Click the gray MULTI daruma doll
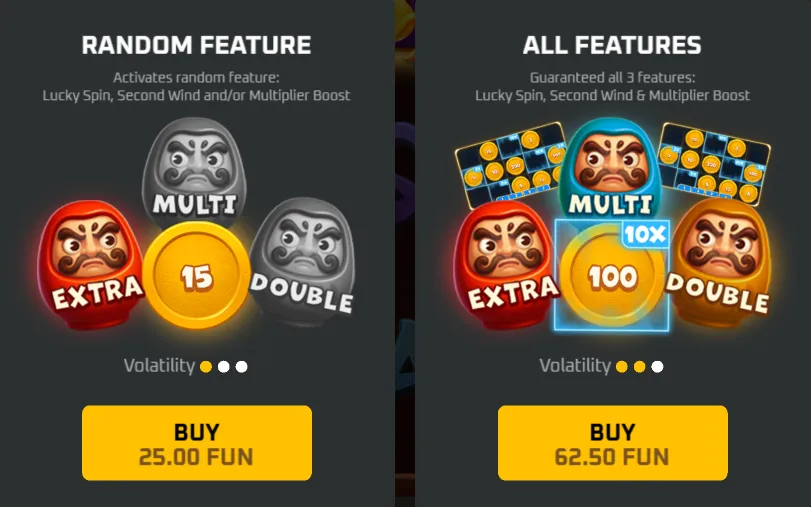811x507 pixels. pos(194,168)
